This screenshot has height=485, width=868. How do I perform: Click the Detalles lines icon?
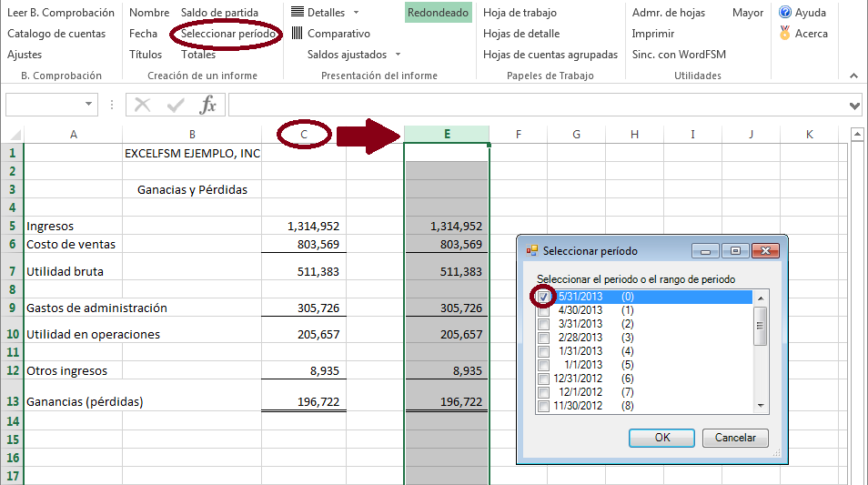click(x=298, y=12)
